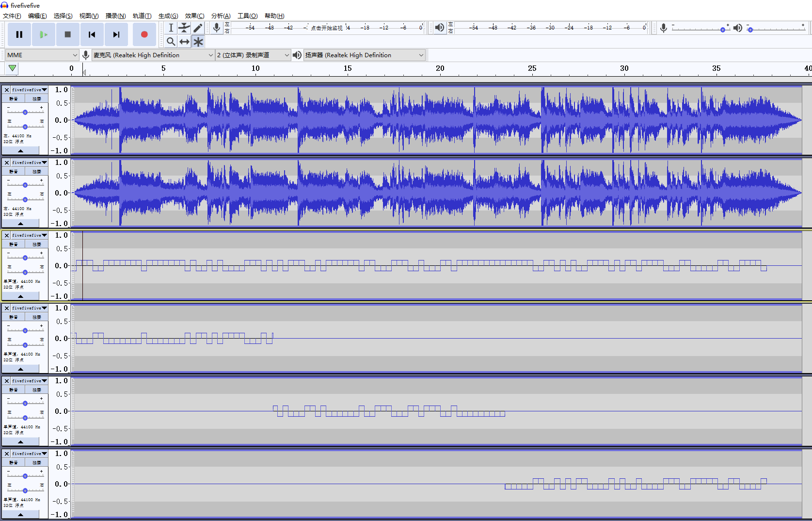Select the asterisk Multi-tool
This screenshot has width=812, height=521.
198,42
